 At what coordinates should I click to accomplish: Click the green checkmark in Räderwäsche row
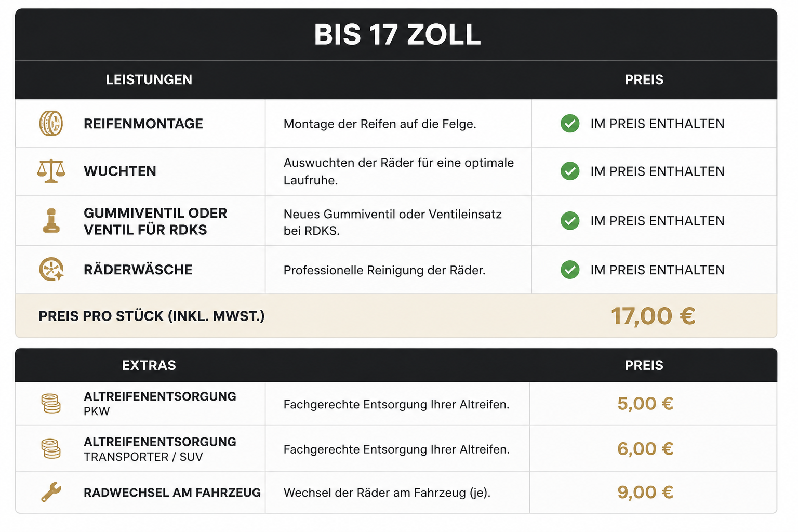570,270
